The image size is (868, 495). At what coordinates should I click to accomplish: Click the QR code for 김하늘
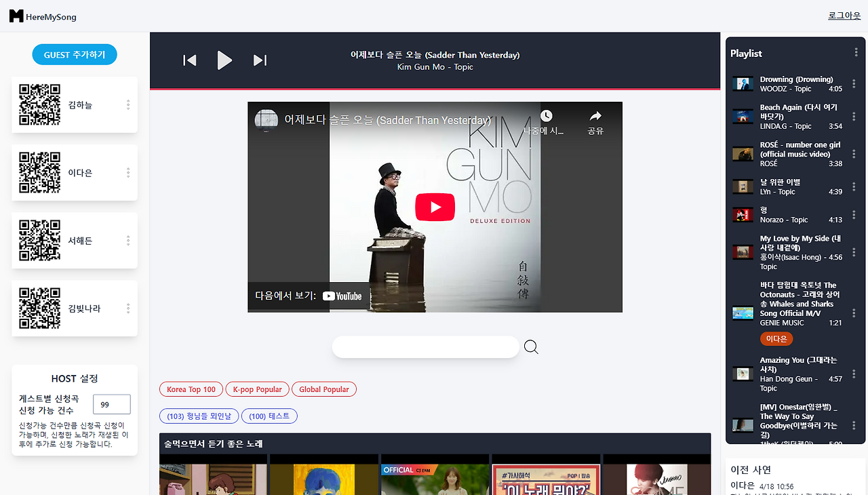point(39,104)
